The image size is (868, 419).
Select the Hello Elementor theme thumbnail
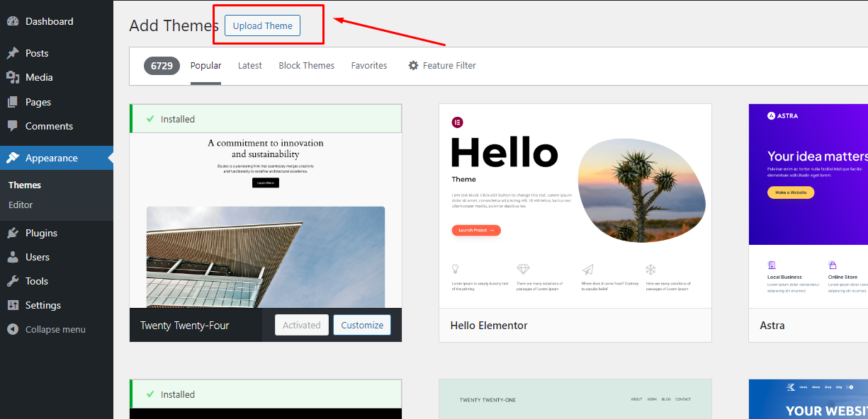coord(575,206)
